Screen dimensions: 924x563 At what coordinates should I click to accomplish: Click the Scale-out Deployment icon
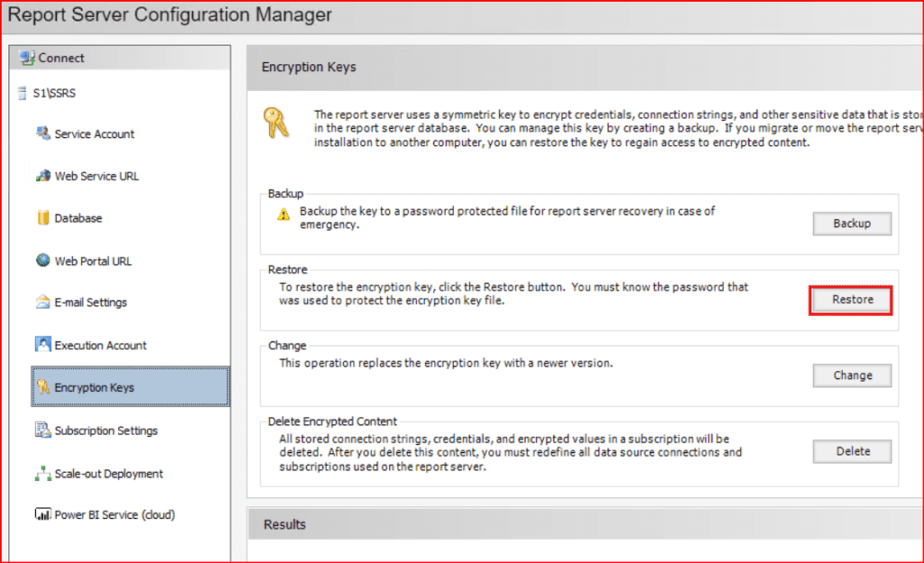[42, 474]
